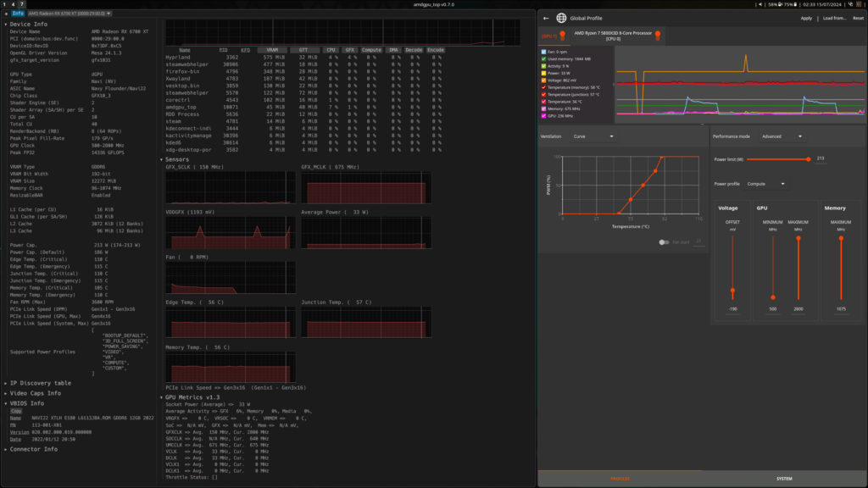Open the Power profile Compute dropdown
This screenshot has height=488, width=868.
tap(765, 184)
